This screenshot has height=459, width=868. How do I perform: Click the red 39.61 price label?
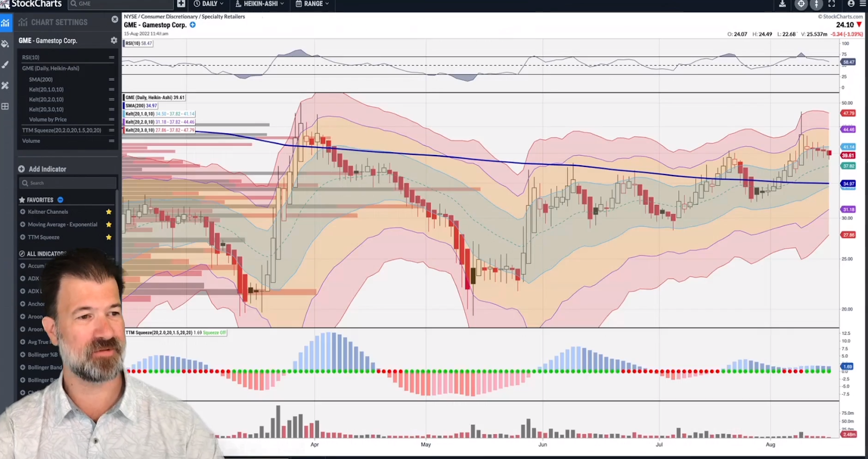click(848, 156)
